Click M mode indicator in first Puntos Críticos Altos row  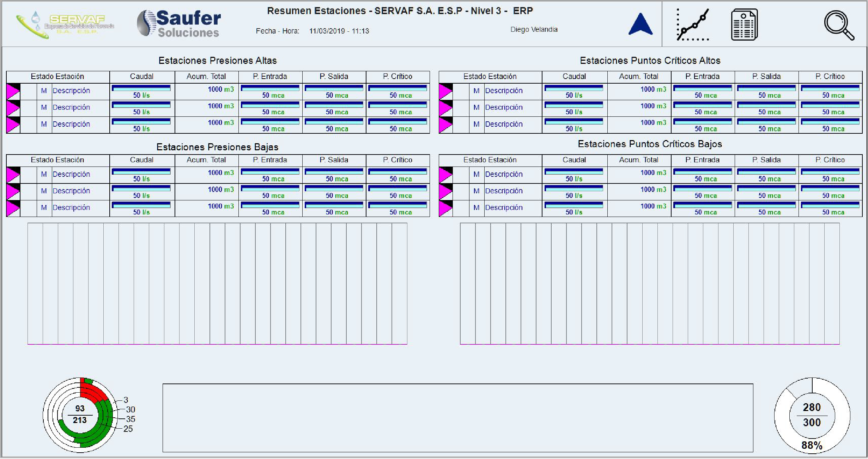point(477,91)
